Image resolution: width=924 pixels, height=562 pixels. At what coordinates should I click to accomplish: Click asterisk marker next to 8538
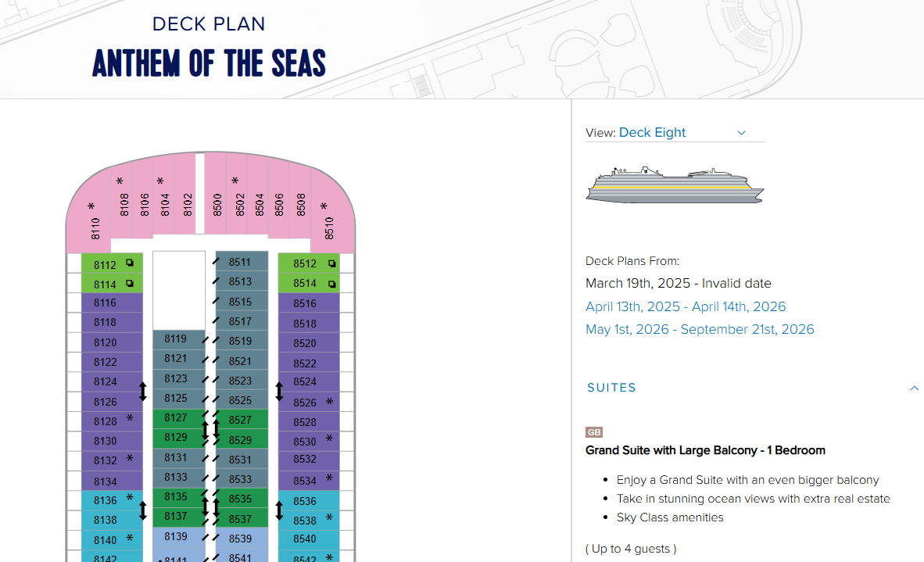pos(329,517)
